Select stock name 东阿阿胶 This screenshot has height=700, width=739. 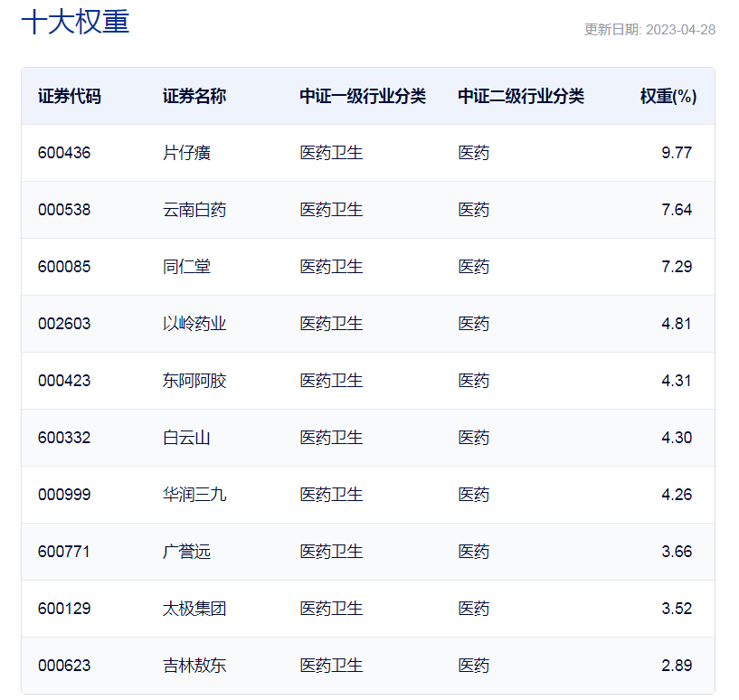click(194, 381)
